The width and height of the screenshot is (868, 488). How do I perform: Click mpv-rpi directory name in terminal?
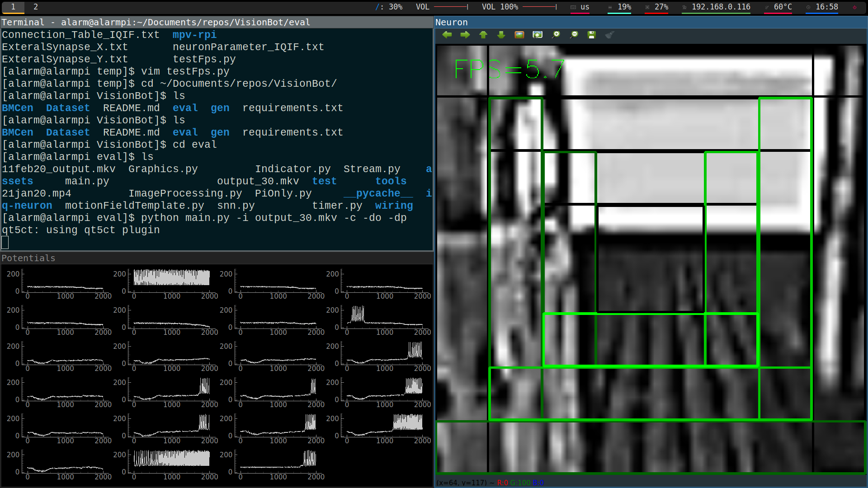(x=195, y=35)
